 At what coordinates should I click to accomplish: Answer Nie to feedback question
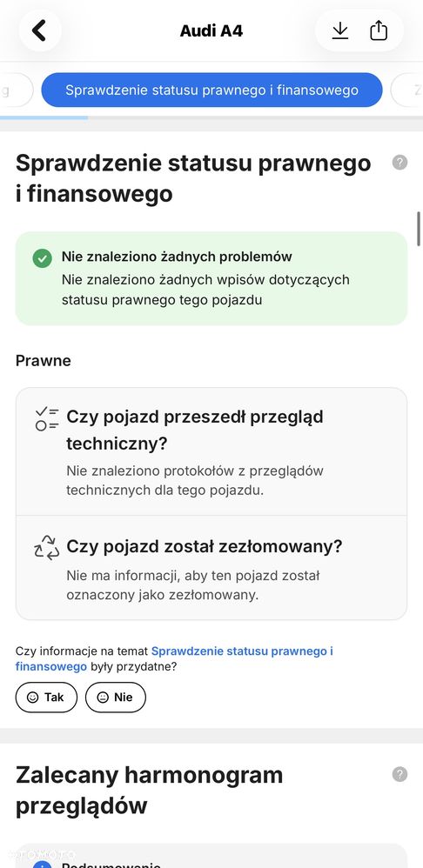coord(116,698)
